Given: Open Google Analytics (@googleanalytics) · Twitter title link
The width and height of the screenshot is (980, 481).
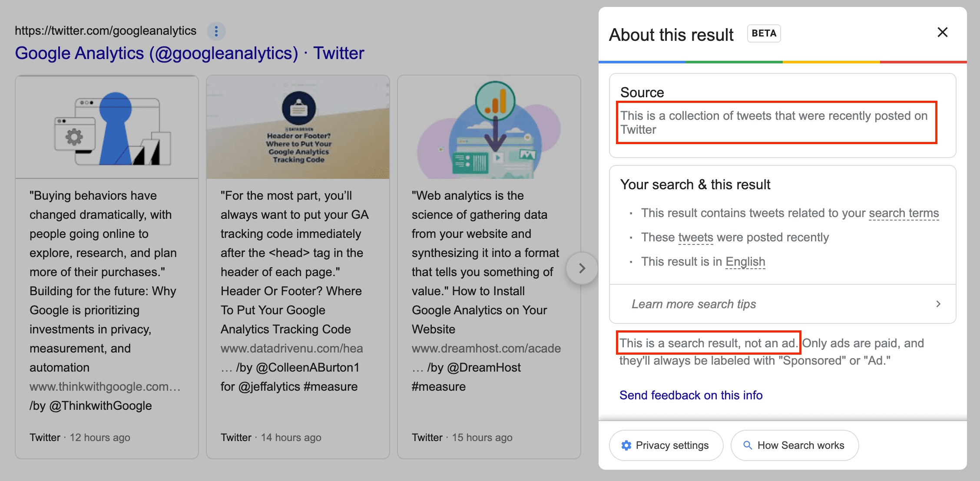Looking at the screenshot, I should (x=189, y=53).
